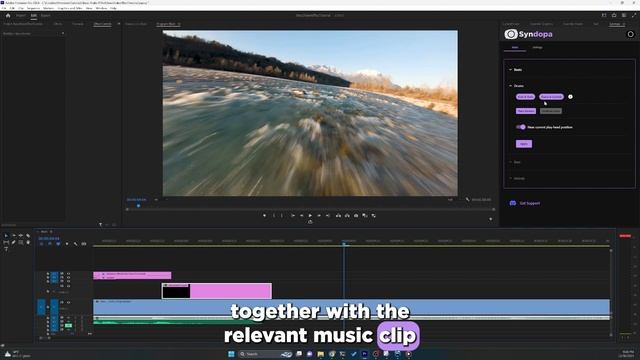
Task: Select the Rectangle shape tool
Action: [x=21, y=242]
